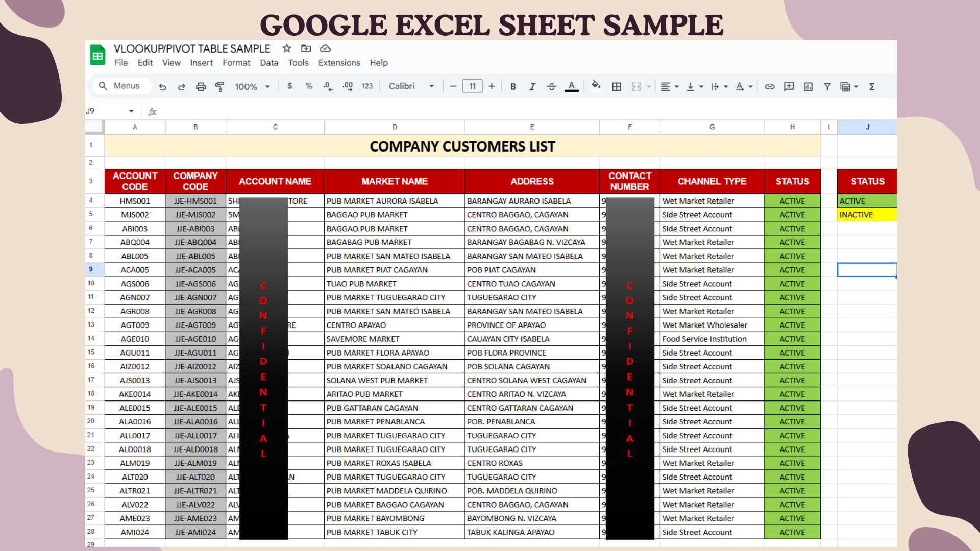Click the print icon
Screen dimensions: 980x551
point(201,87)
